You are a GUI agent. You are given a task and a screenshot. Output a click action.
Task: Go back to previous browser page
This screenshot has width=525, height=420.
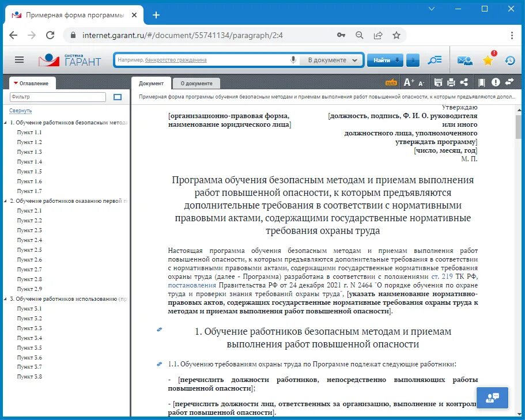[x=13, y=35]
